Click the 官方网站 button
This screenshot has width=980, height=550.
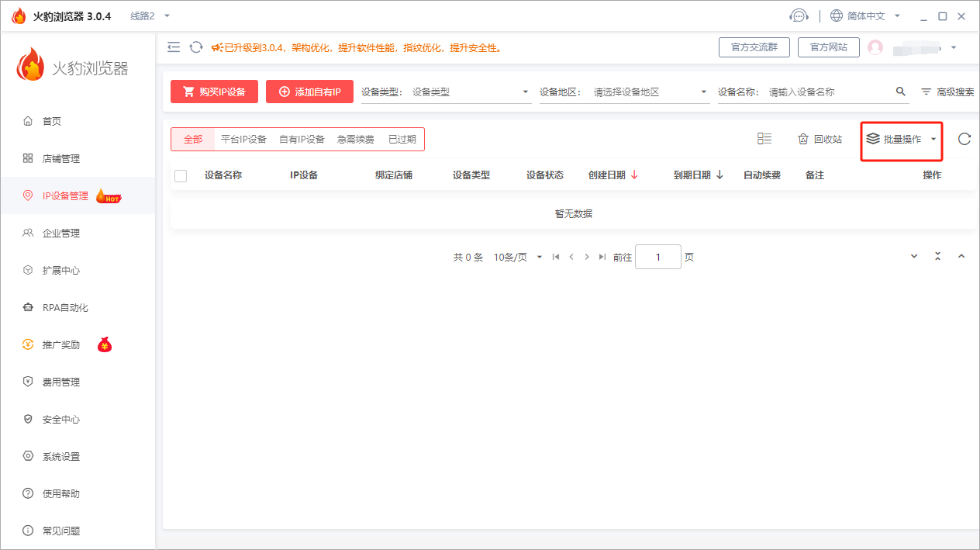point(828,47)
